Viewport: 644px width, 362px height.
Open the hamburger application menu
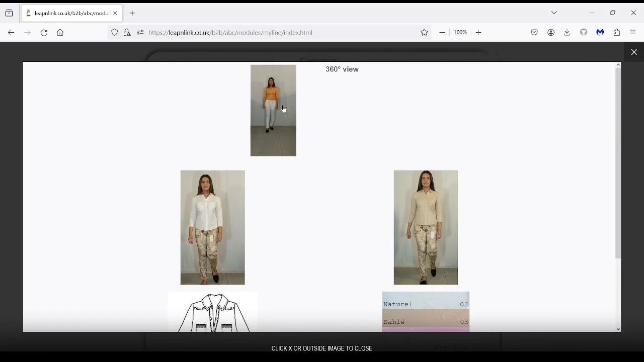[x=633, y=32]
